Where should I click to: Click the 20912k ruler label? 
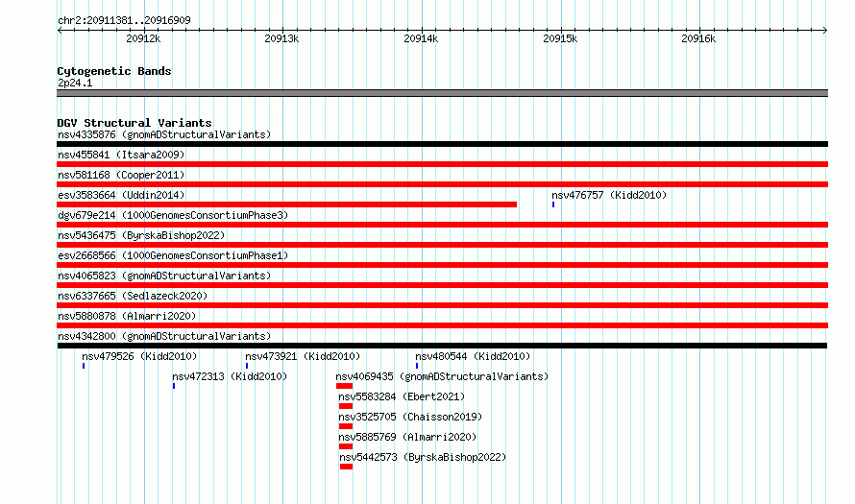pyautogui.click(x=143, y=38)
